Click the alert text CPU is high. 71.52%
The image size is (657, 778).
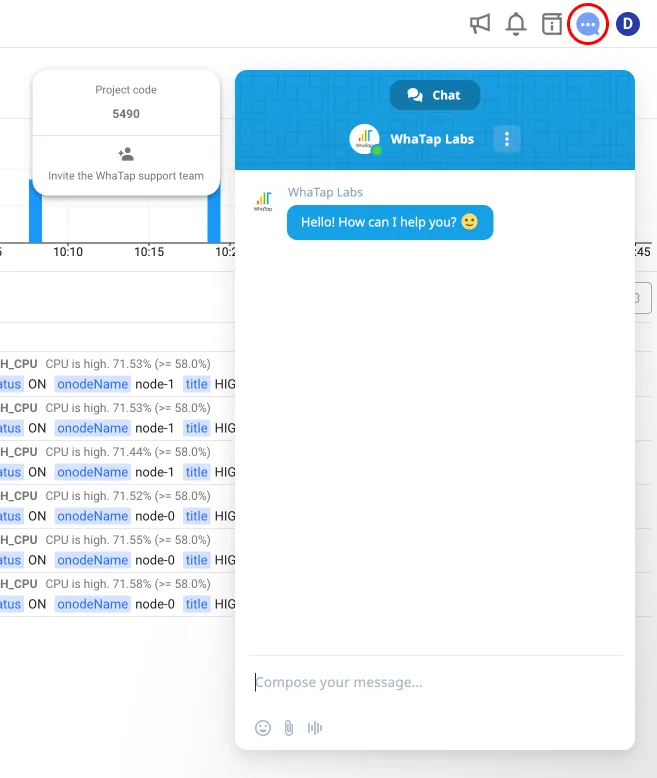pyautogui.click(x=128, y=496)
